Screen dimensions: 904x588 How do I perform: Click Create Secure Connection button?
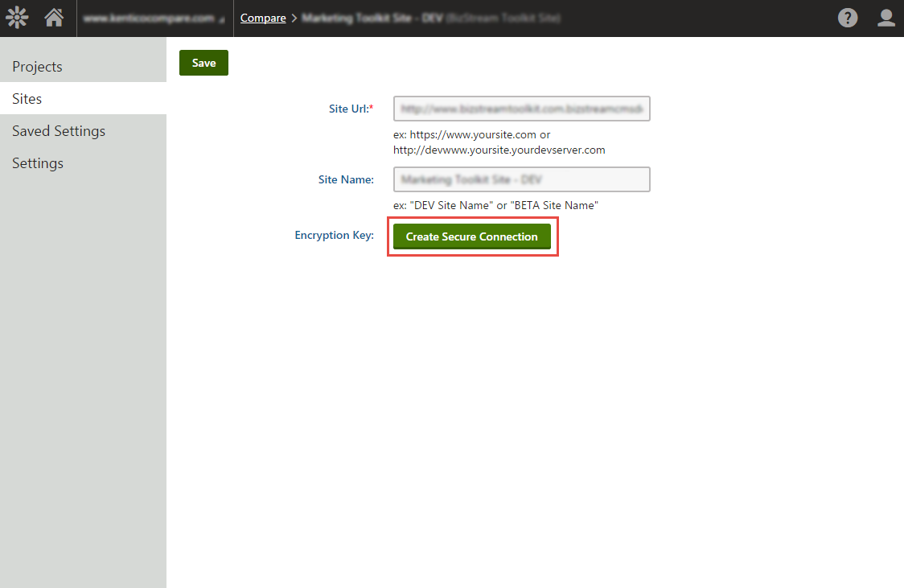coord(471,236)
